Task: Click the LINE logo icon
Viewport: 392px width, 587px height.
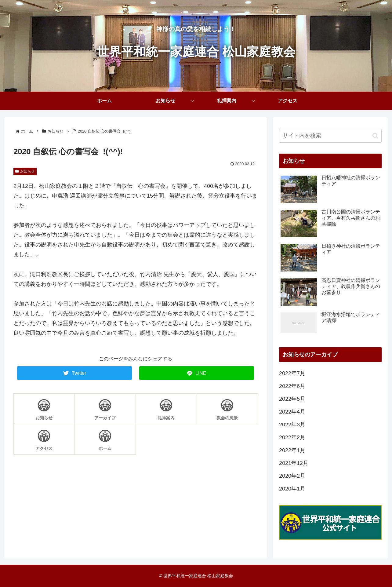Action: coord(190,373)
